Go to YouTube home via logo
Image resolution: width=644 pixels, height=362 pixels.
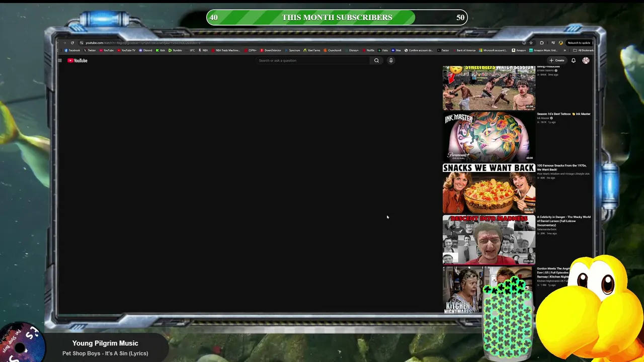pos(77,60)
